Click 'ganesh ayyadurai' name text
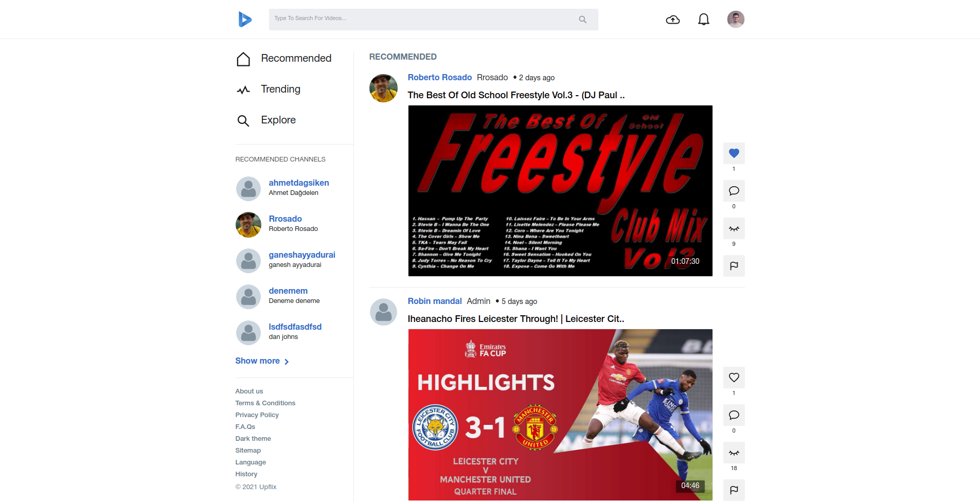This screenshot has width=980, height=502. click(295, 265)
